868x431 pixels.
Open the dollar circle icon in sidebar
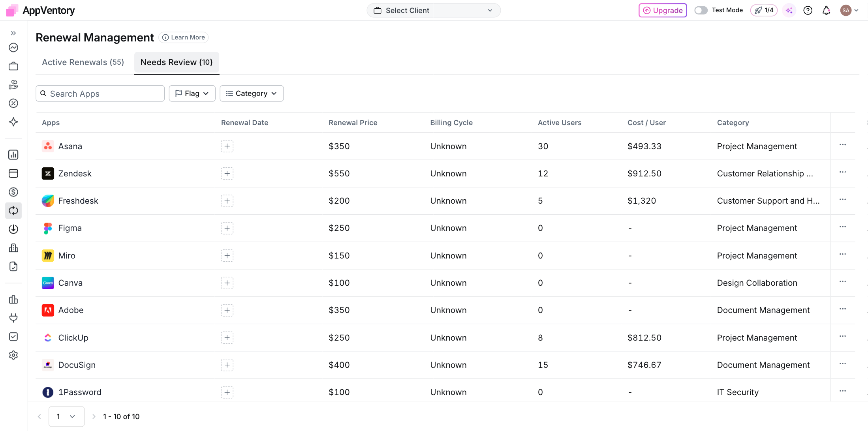(x=13, y=192)
